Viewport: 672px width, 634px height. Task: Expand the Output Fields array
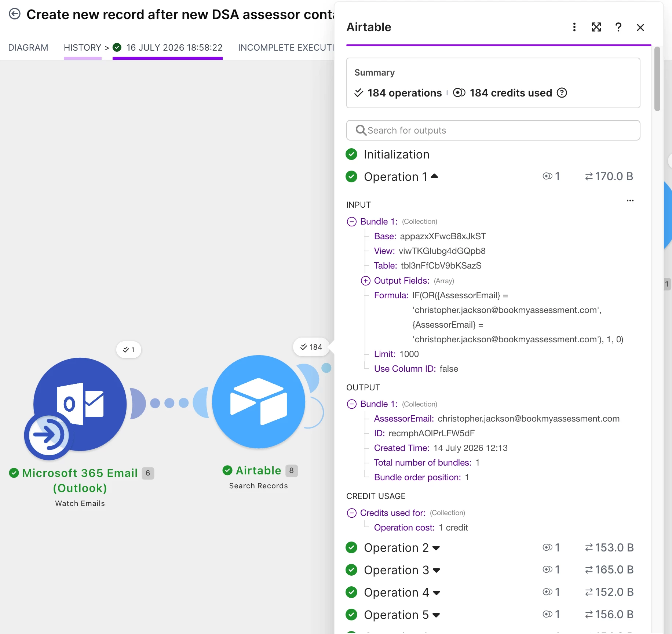[365, 281]
